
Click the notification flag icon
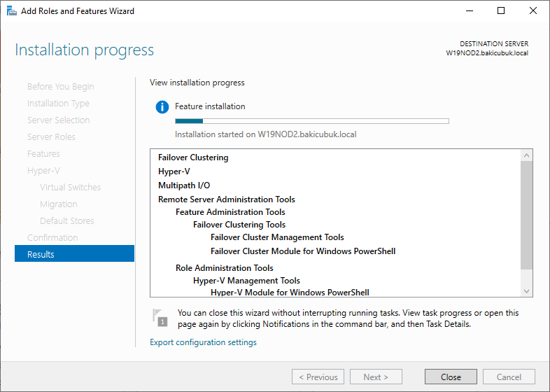coord(160,318)
